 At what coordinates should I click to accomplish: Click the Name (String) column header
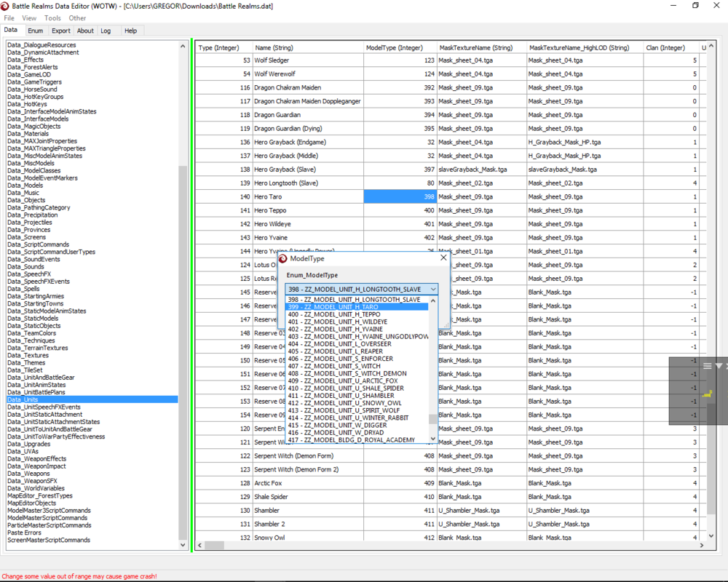307,48
